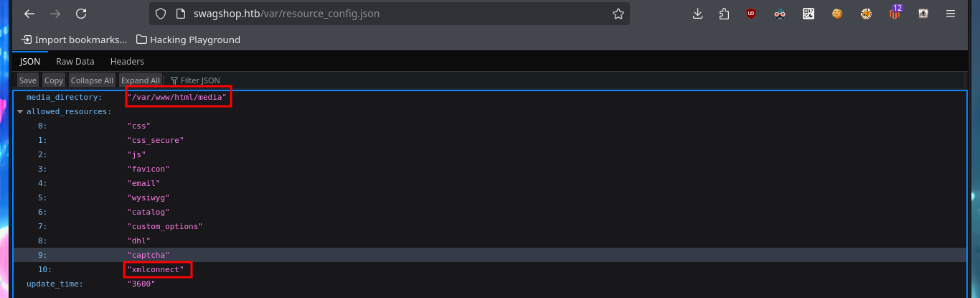Viewport: 980px width, 298px height.
Task: Open the Hacking Playground bookmarks folder
Action: (188, 39)
